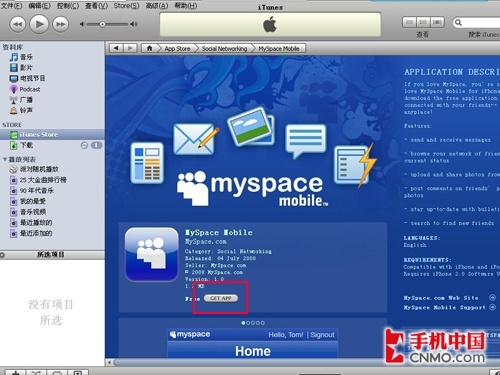This screenshot has width=500, height=375.
Task: Click the show artwork panel button
Action: click(x=78, y=372)
